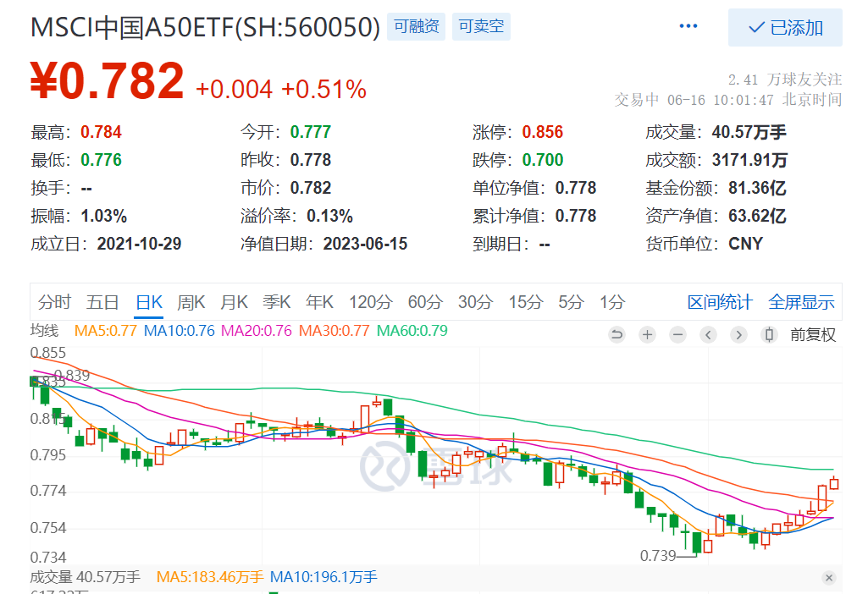Click the latest red candlestick on chart

[834, 483]
